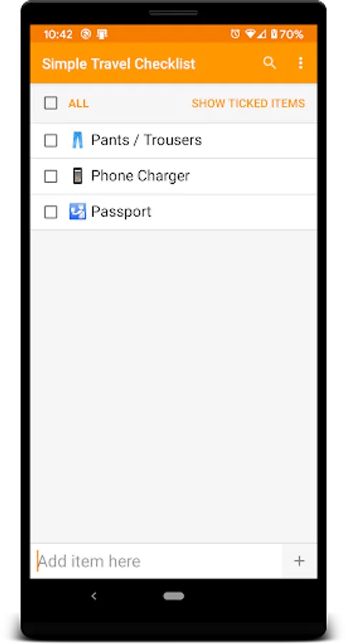Tick the Pants / Trousers checkbox

tap(51, 140)
